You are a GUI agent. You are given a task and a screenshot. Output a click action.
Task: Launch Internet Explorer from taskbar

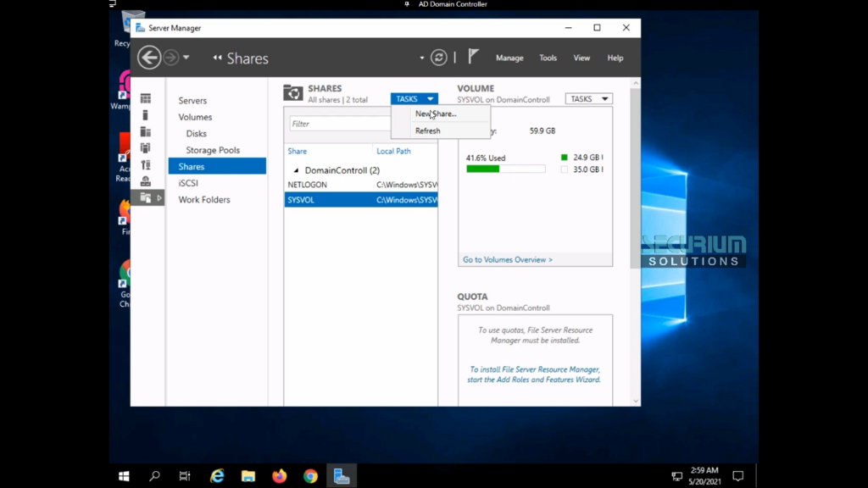point(217,476)
